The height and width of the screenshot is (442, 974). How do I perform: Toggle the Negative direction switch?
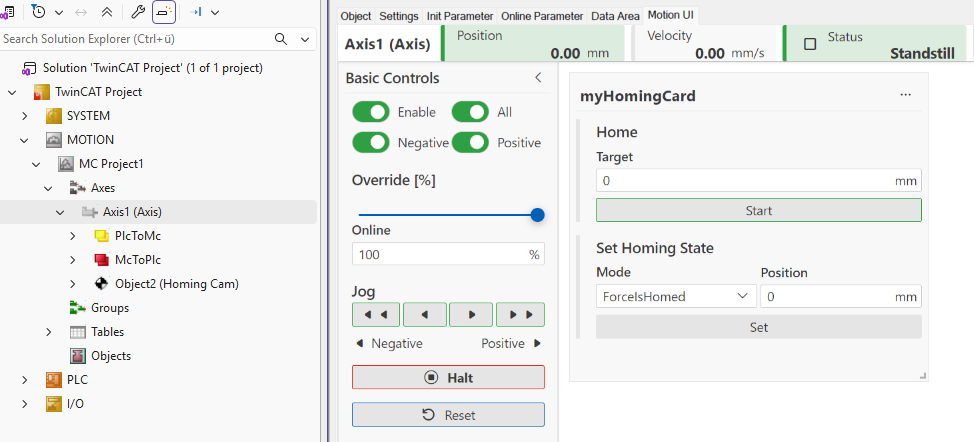pos(371,143)
